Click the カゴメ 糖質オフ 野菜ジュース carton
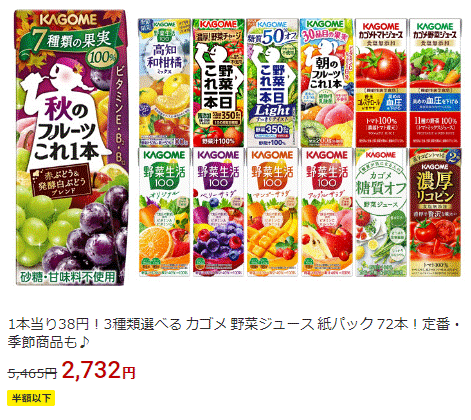Image resolution: width=471 pixels, height=420 pixels. tap(381, 212)
